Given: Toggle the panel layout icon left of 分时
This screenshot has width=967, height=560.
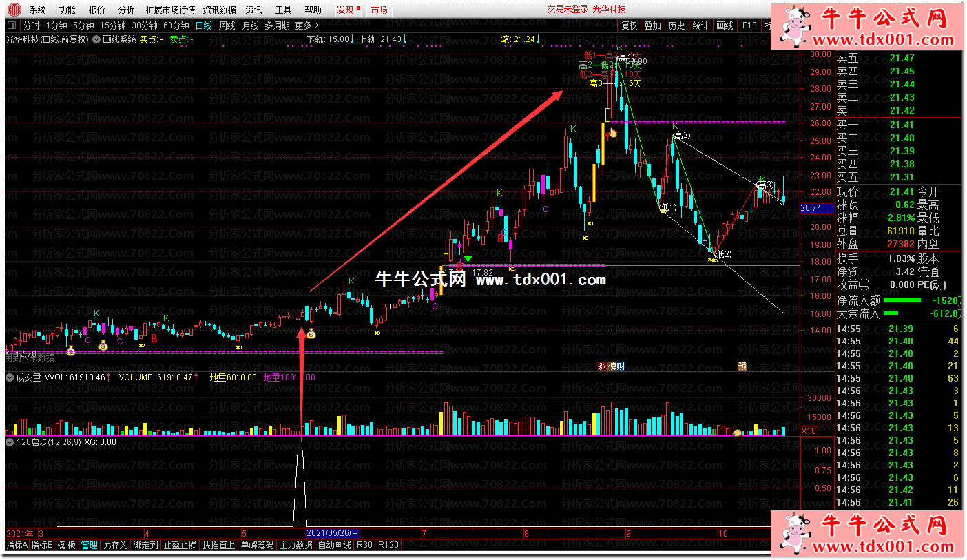Looking at the screenshot, I should [13, 25].
